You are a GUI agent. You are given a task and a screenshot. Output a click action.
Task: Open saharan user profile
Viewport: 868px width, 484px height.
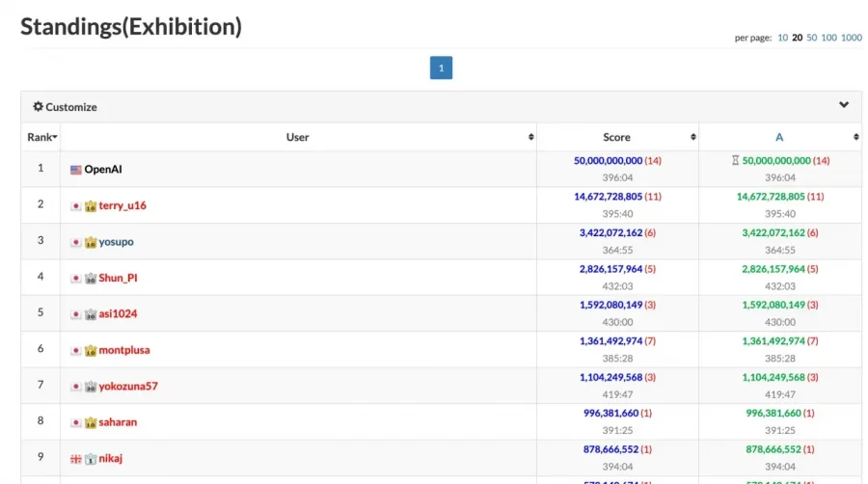pyautogui.click(x=118, y=422)
